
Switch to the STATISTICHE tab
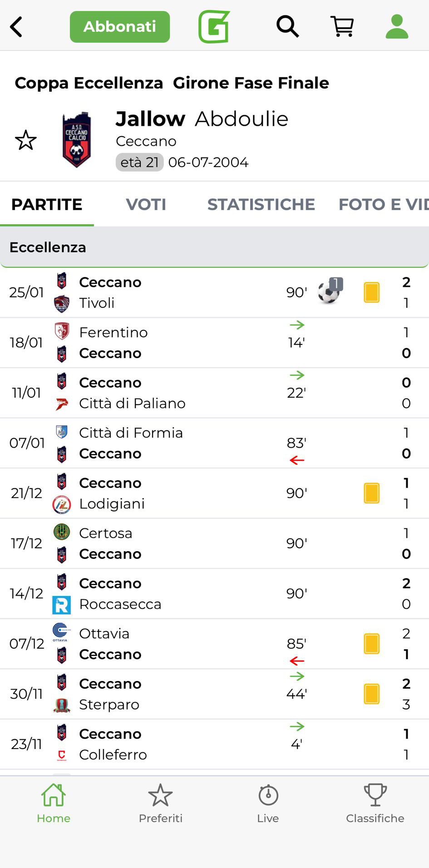[261, 204]
